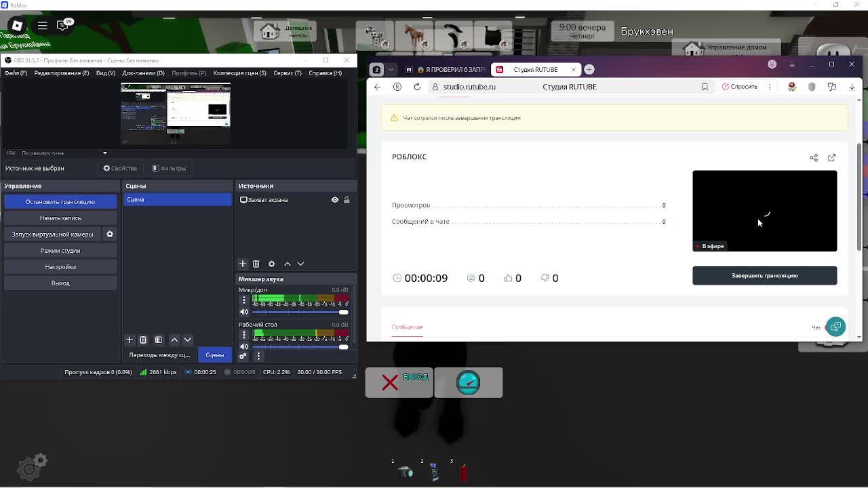
Task: Click Остановить трансляцию in OBS
Action: point(60,202)
